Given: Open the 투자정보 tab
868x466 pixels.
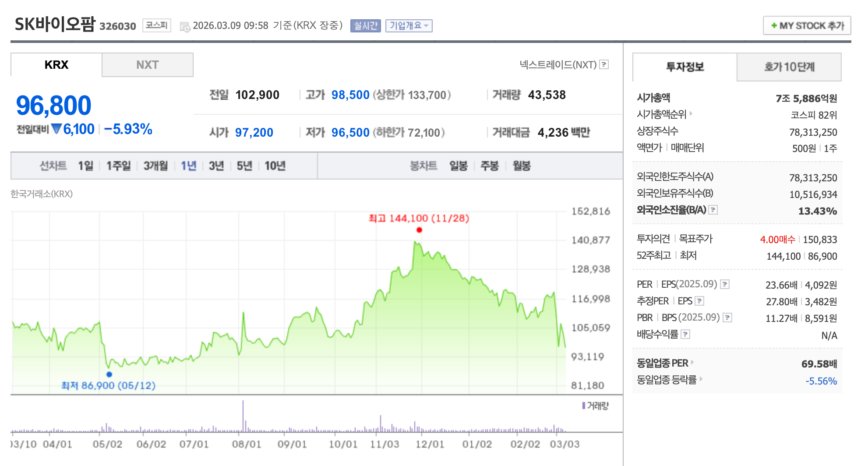Looking at the screenshot, I should 685,67.
